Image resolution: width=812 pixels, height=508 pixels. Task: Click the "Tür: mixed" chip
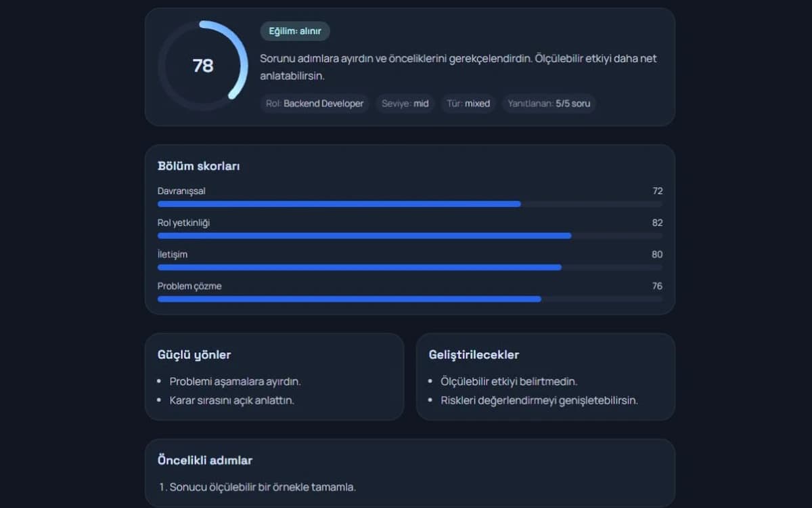[468, 104]
